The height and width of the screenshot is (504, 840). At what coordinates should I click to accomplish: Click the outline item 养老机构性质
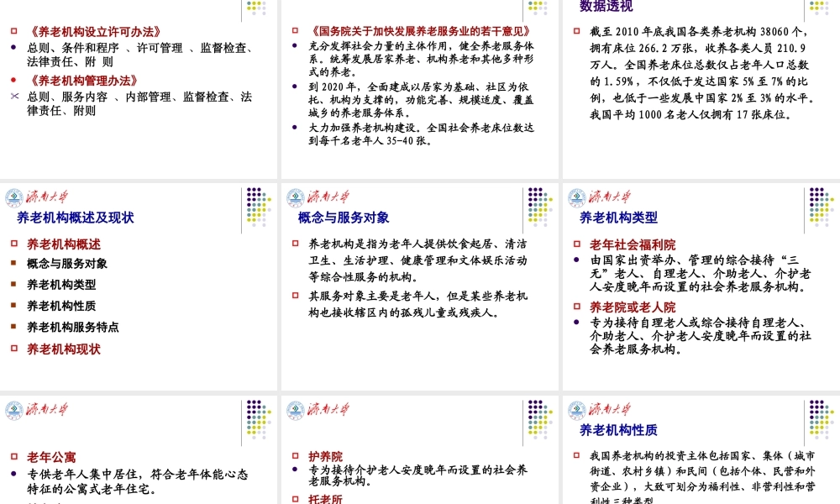pyautogui.click(x=61, y=306)
